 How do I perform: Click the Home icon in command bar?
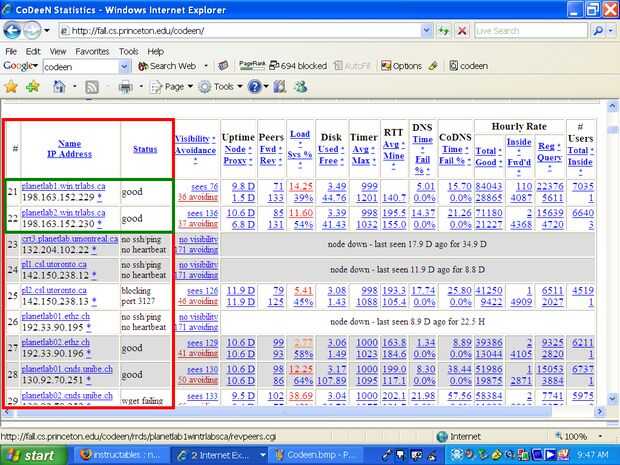click(59, 87)
